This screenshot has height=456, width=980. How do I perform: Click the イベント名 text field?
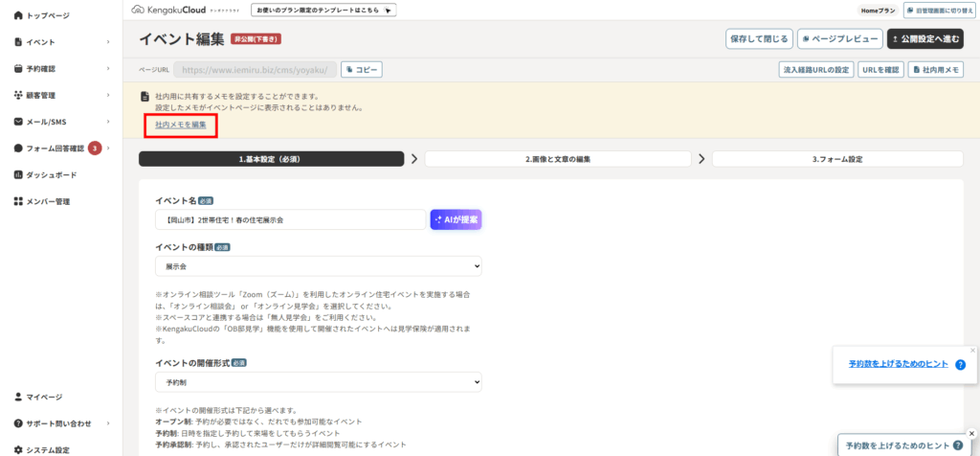[289, 220]
